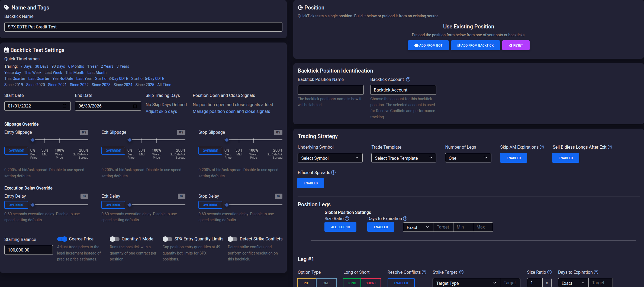644x287 pixels.
Task: Click the Strike Target help icon
Action: coord(461,272)
